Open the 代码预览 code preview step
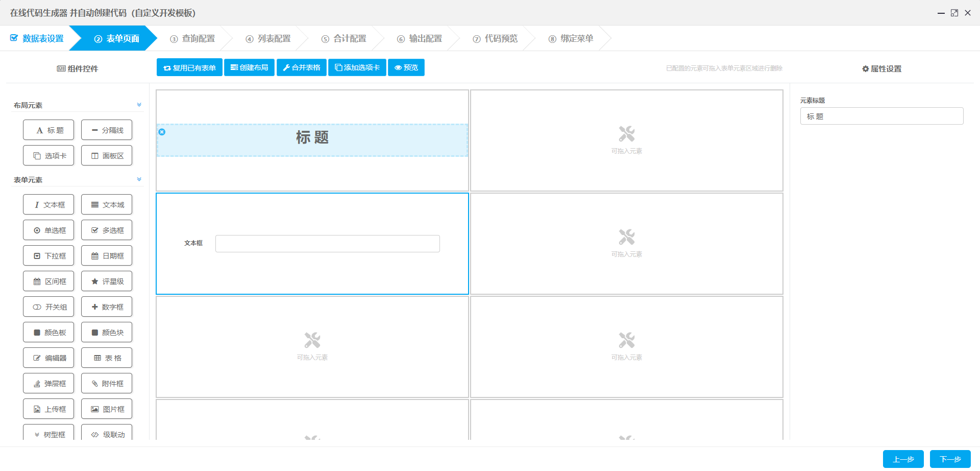 point(495,38)
